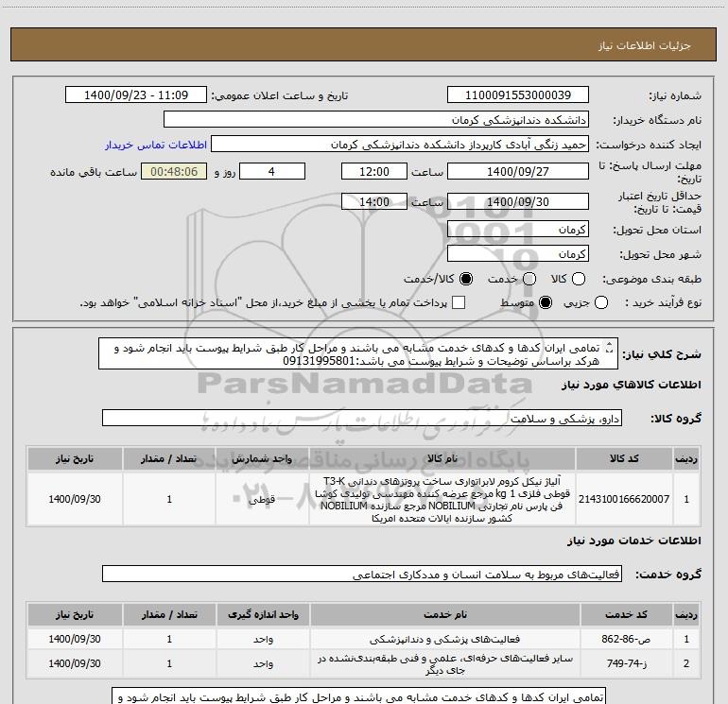Click the services table header واحد اندازه گیری

tap(263, 614)
